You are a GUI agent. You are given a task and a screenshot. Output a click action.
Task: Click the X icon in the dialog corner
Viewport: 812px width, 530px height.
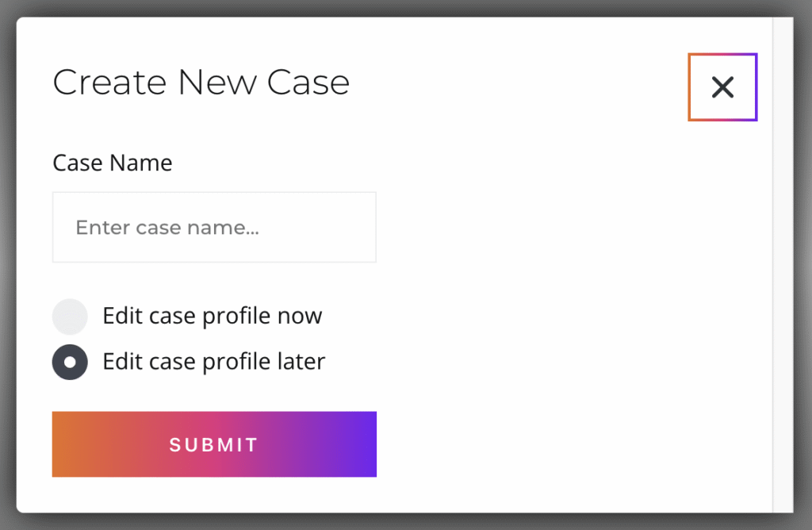722,87
